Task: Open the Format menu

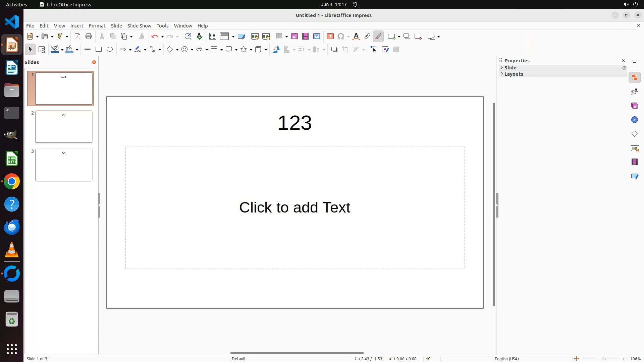Action: (97, 26)
